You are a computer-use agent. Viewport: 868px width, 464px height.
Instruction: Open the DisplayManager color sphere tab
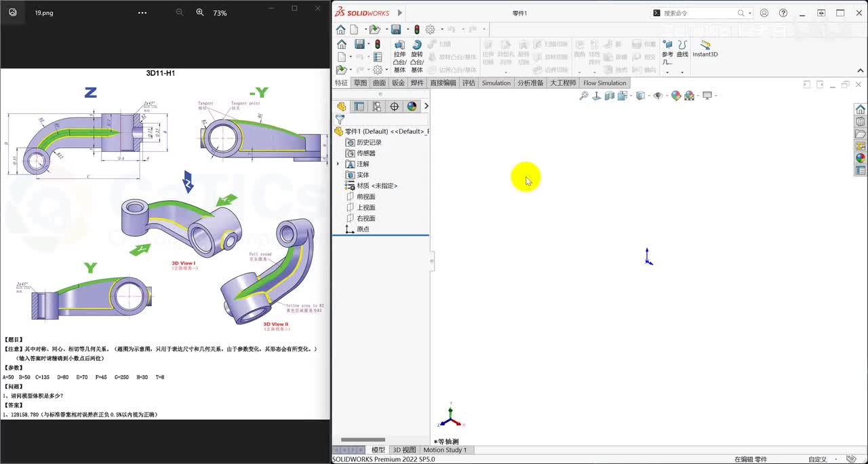[412, 107]
